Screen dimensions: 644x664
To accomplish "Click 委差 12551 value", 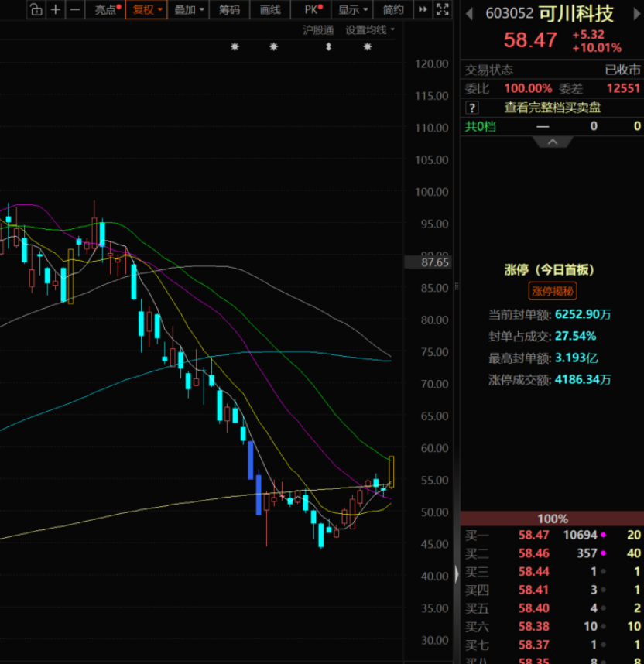I will coord(623,88).
